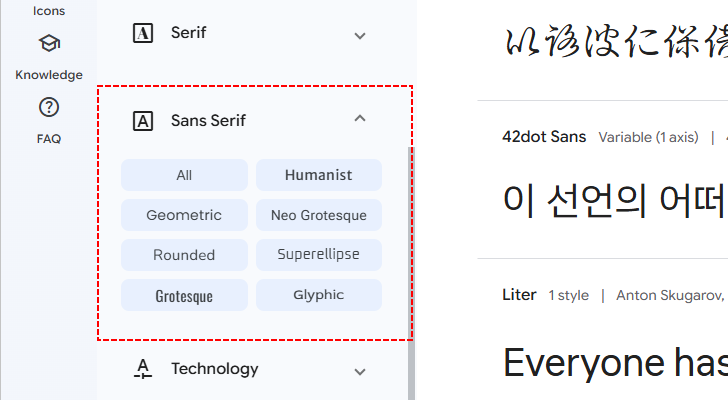The height and width of the screenshot is (400, 728).
Task: Collapse the Sans Serif filter section
Action: (361, 119)
